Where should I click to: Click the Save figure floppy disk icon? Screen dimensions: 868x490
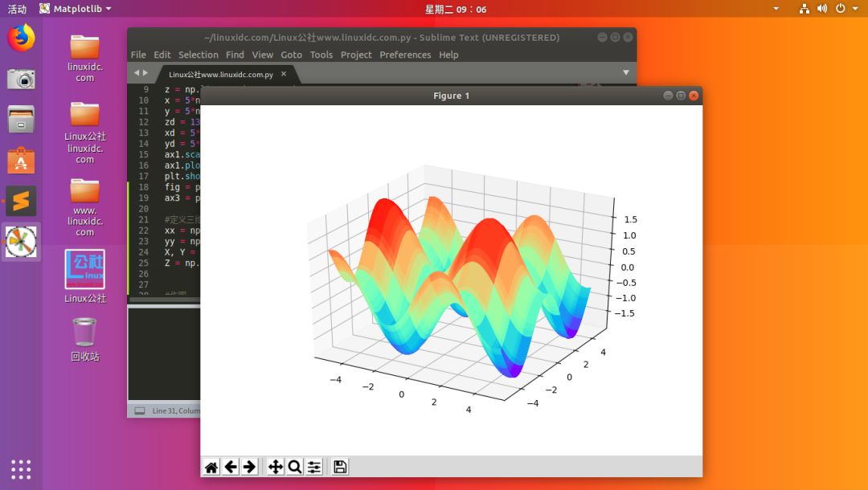340,467
